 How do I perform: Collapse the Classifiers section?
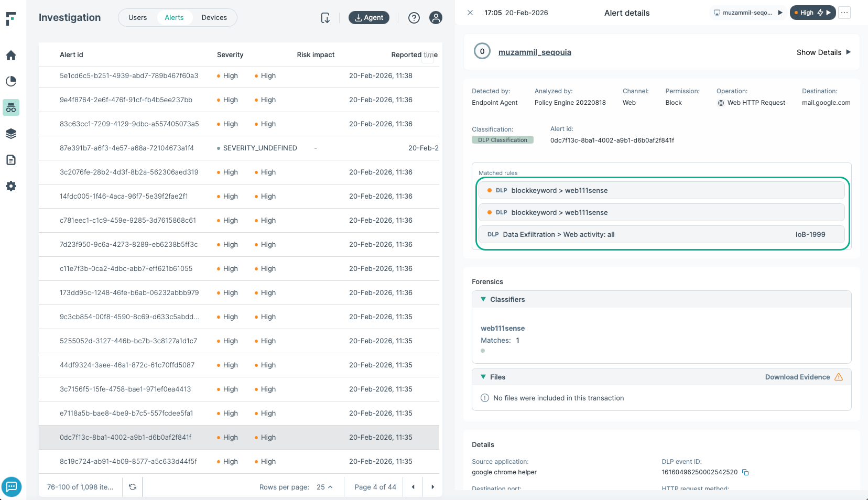tap(483, 299)
